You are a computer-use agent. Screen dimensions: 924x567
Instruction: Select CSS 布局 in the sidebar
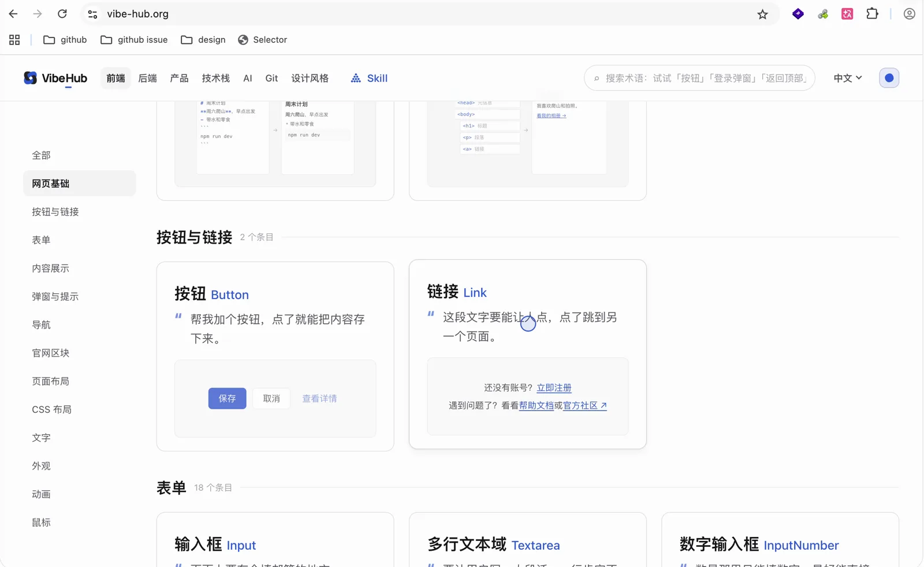[80, 410]
